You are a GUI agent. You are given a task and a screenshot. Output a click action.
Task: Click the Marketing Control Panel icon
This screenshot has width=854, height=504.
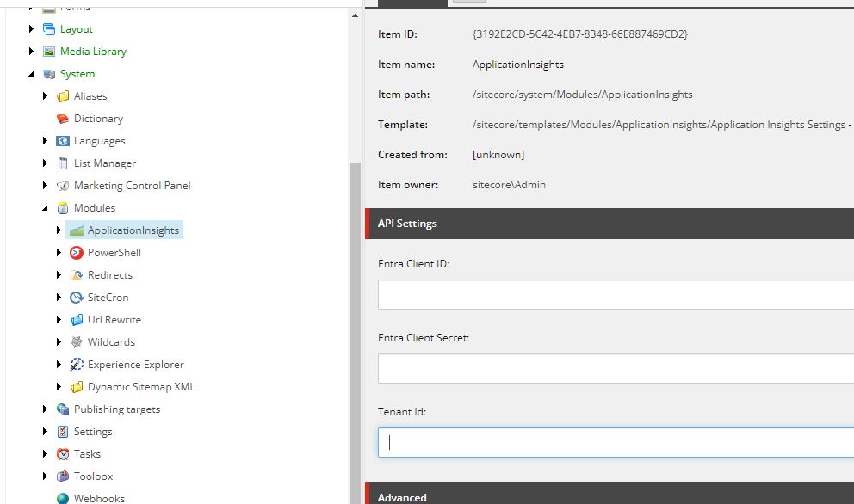click(x=63, y=186)
